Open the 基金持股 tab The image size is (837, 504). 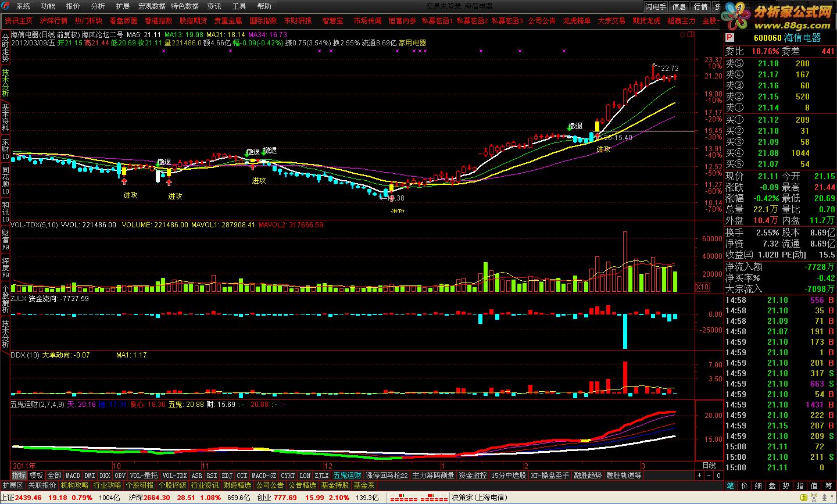pyautogui.click(x=335, y=485)
